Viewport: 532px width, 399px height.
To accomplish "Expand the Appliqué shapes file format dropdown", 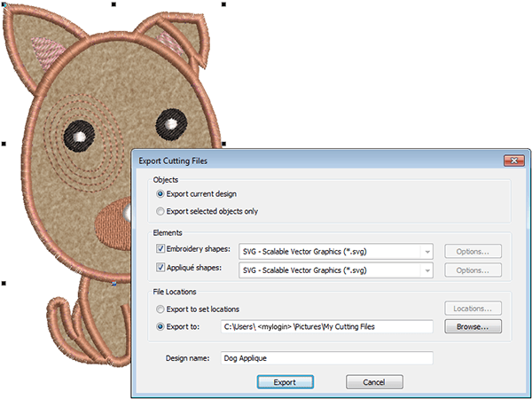I will point(426,270).
